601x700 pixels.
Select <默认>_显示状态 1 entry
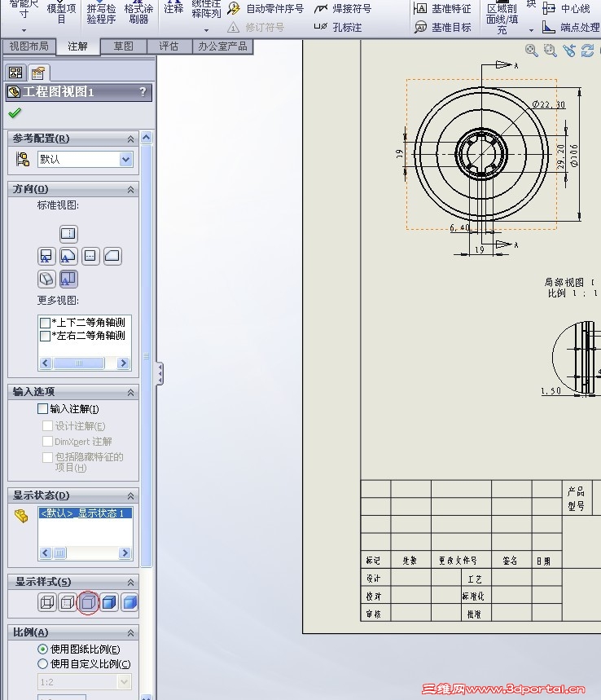86,513
